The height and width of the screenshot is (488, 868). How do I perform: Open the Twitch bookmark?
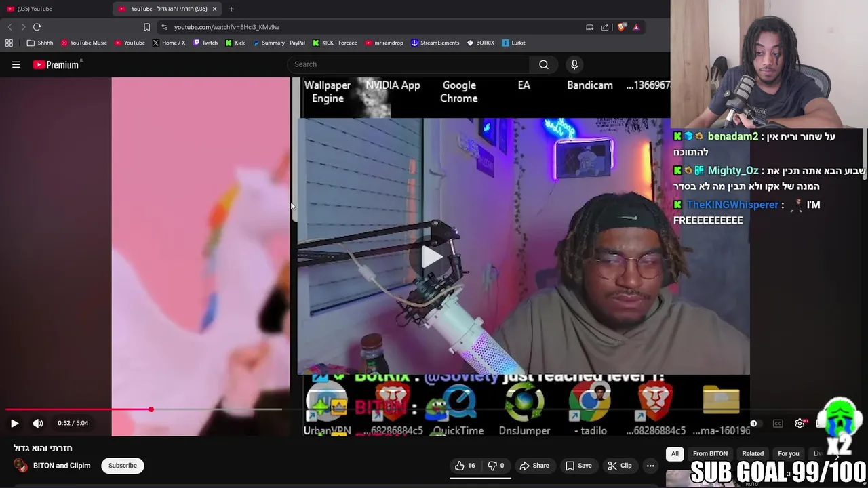point(205,43)
